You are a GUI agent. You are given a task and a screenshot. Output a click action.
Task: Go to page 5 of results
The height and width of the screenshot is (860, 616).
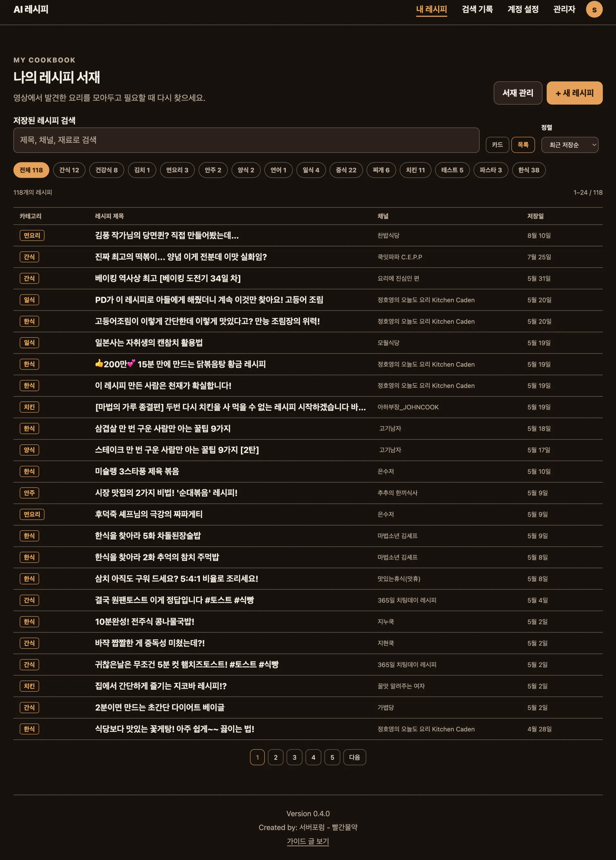[x=332, y=757]
